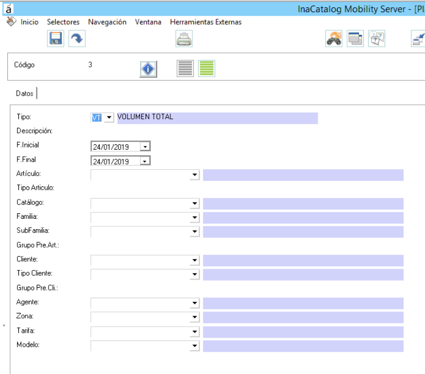
Task: Click the blue diamond info icon
Action: pos(148,69)
